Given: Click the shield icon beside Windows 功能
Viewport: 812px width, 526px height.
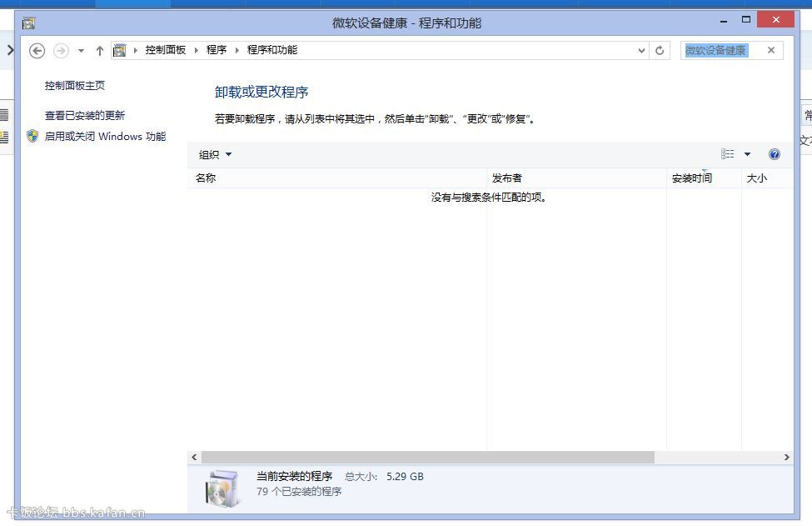Looking at the screenshot, I should [x=32, y=137].
